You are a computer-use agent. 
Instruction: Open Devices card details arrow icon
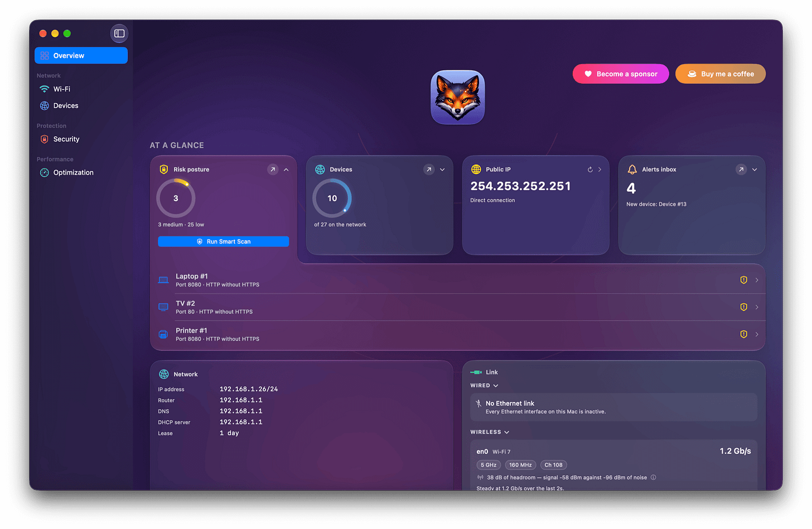coord(429,169)
